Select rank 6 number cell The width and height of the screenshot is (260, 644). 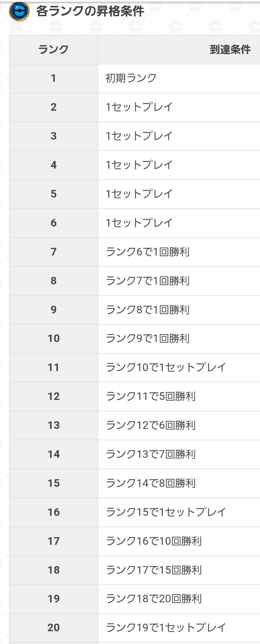tap(53, 223)
